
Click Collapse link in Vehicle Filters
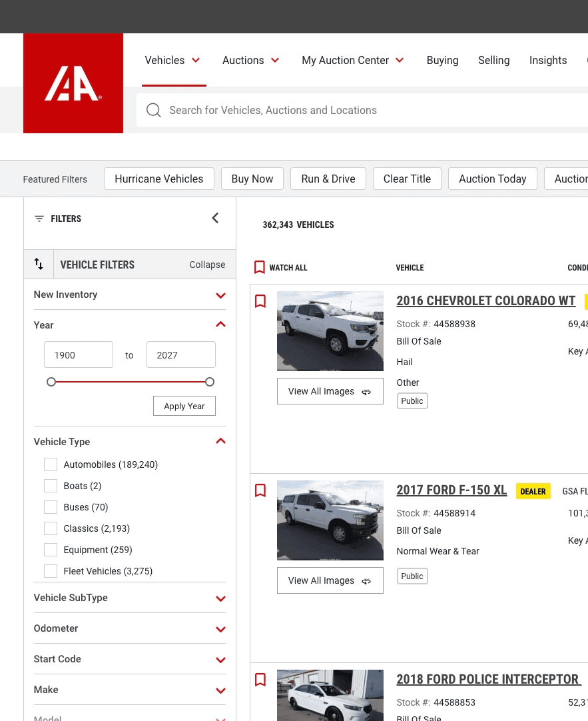pos(207,265)
